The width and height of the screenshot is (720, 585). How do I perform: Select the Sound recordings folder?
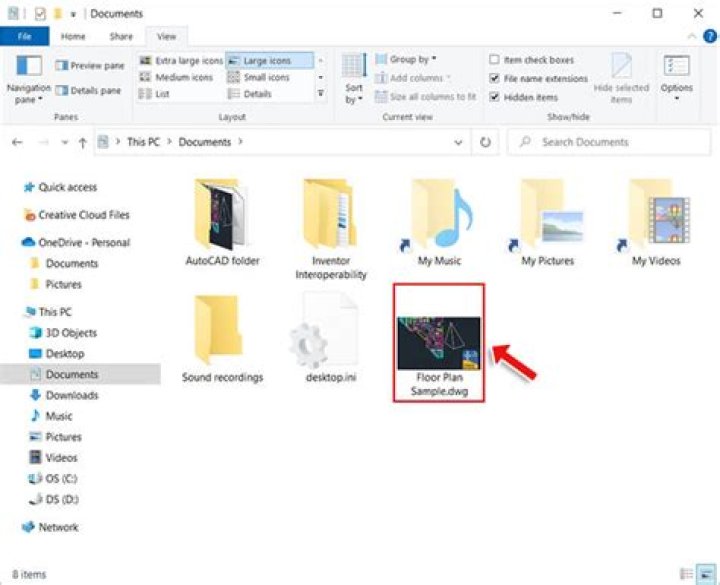[x=222, y=339]
